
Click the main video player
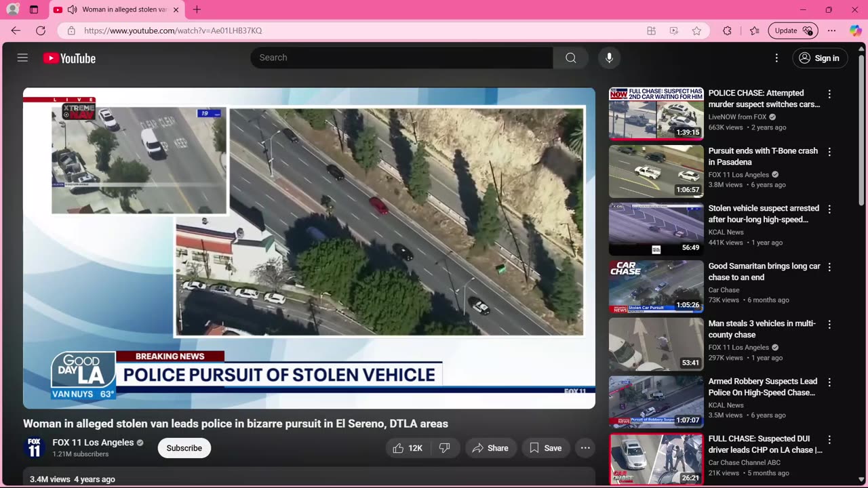pyautogui.click(x=309, y=248)
